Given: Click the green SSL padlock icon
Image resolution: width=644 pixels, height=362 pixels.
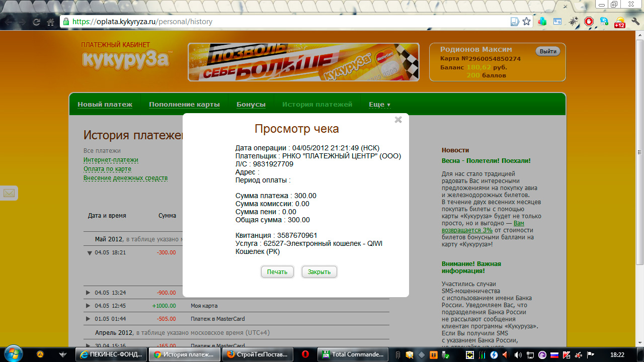Looking at the screenshot, I should [66, 22].
